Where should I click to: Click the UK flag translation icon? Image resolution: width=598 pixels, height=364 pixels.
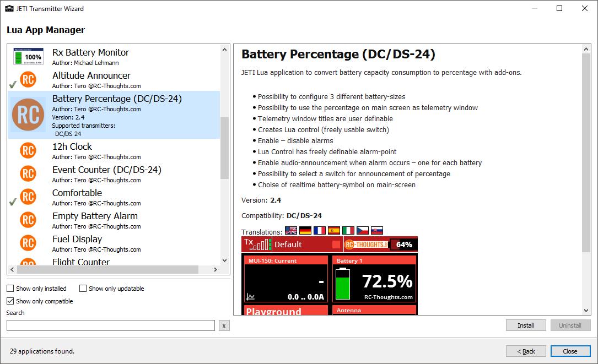pyautogui.click(x=291, y=231)
